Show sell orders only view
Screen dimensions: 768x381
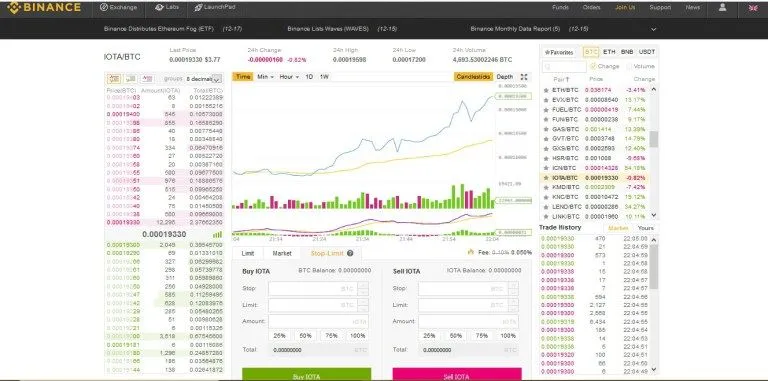pos(147,78)
